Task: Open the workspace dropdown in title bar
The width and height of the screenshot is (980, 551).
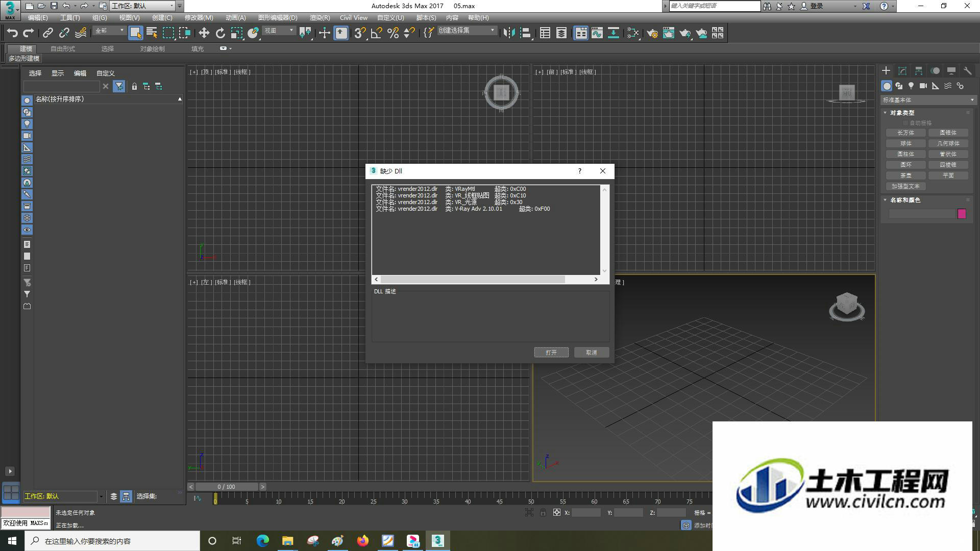Action: (x=142, y=6)
